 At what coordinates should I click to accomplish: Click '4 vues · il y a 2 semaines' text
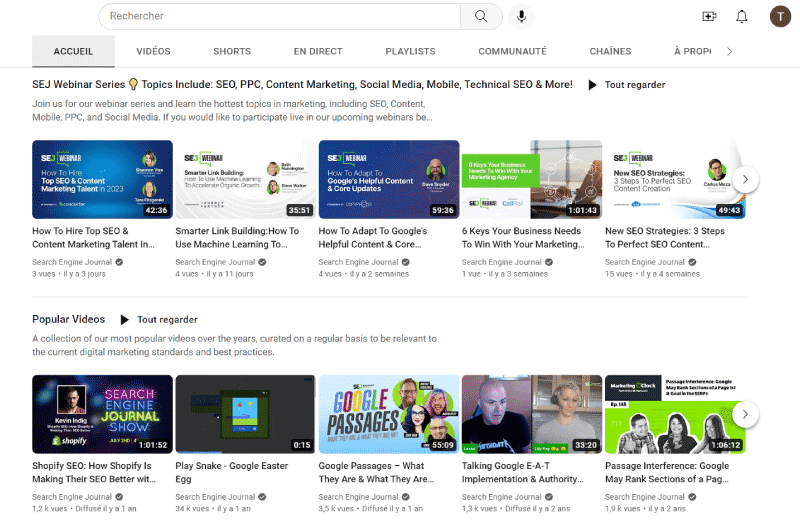pos(364,274)
